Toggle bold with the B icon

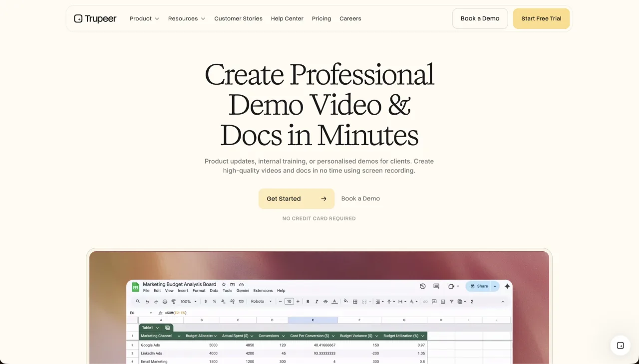click(x=308, y=302)
